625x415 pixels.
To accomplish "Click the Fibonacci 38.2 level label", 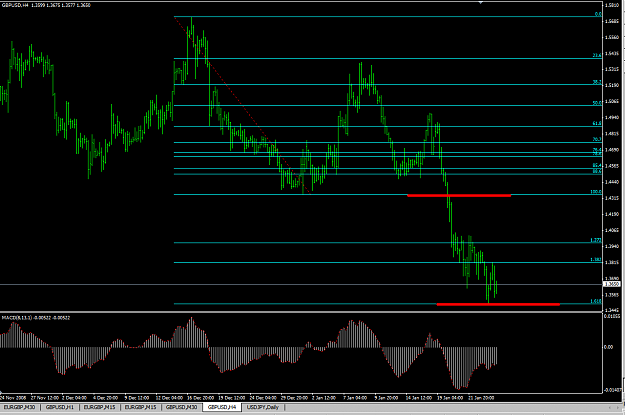I will tap(597, 82).
